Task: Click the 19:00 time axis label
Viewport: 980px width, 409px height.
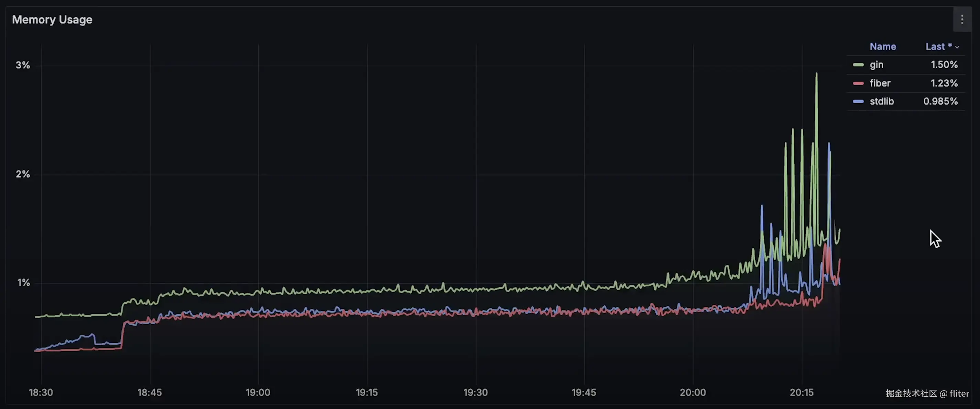Action: click(258, 392)
